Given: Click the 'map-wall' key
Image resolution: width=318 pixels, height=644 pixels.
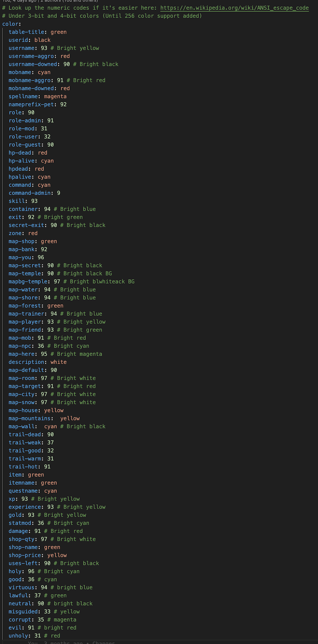Looking at the screenshot, I should [21, 426].
